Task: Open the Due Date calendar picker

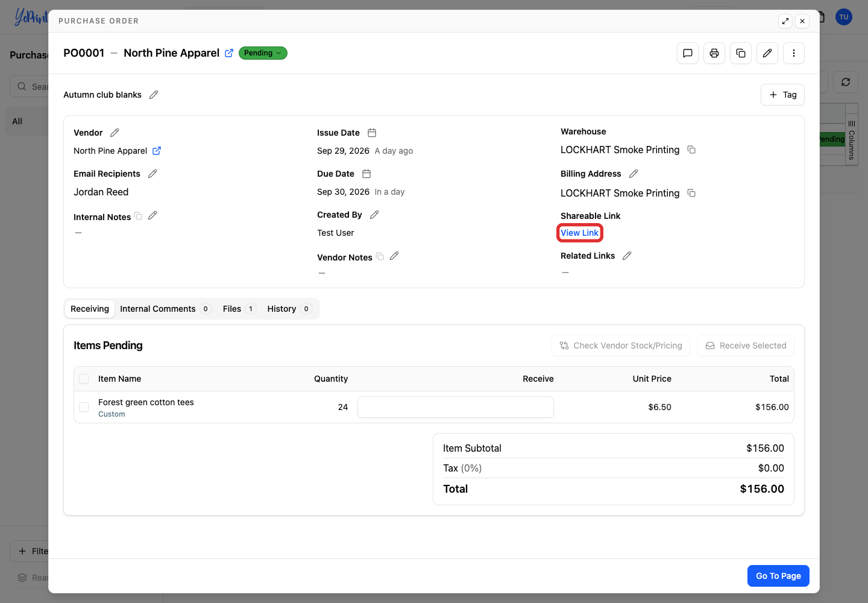Action: tap(366, 174)
